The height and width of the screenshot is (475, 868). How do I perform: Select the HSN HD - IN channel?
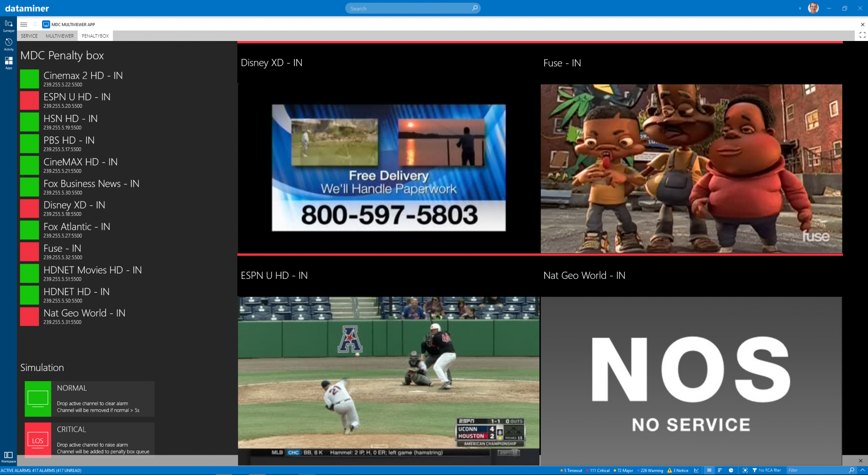pyautogui.click(x=70, y=122)
